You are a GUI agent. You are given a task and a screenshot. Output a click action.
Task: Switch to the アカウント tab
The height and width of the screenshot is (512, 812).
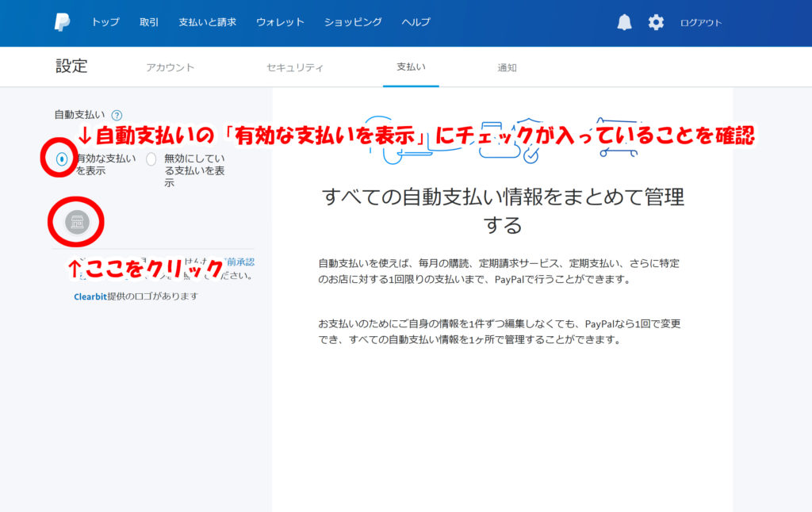[170, 67]
